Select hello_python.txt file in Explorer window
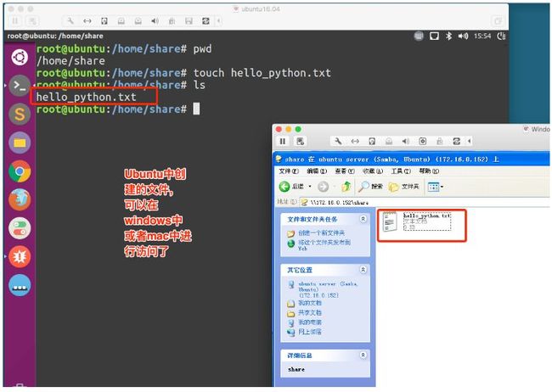This screenshot has height=392, width=552. (417, 221)
